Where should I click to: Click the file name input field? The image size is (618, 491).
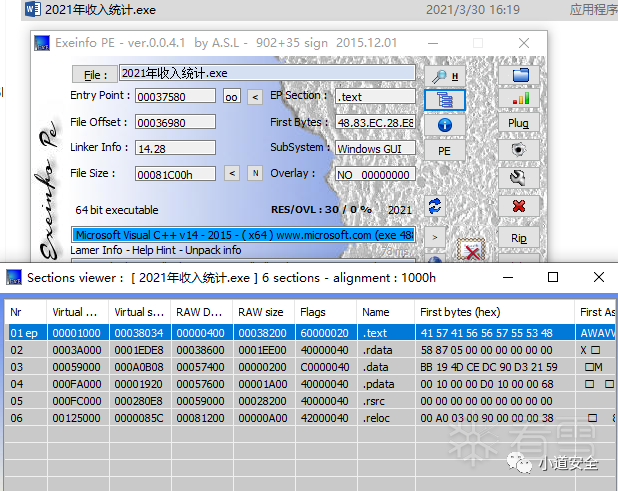[x=267, y=73]
